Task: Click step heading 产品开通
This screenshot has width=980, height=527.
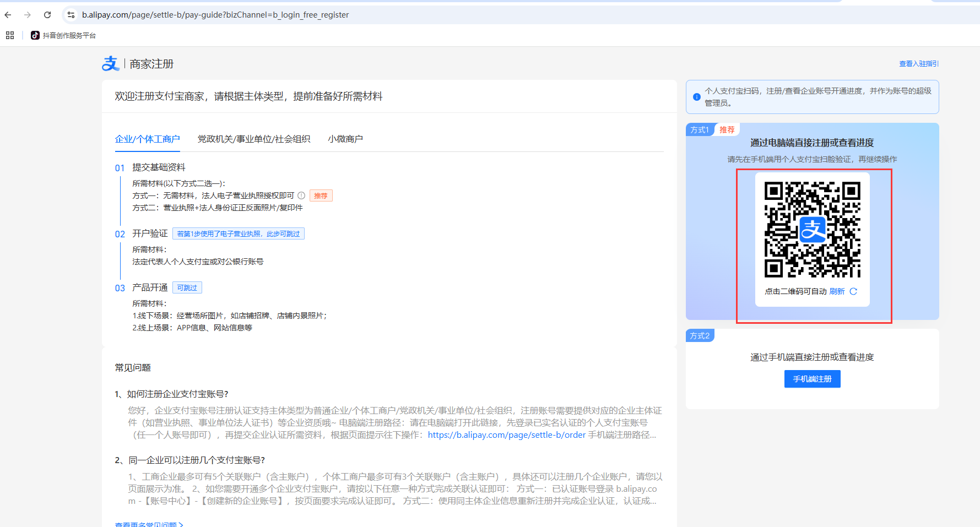Action: pyautogui.click(x=150, y=287)
